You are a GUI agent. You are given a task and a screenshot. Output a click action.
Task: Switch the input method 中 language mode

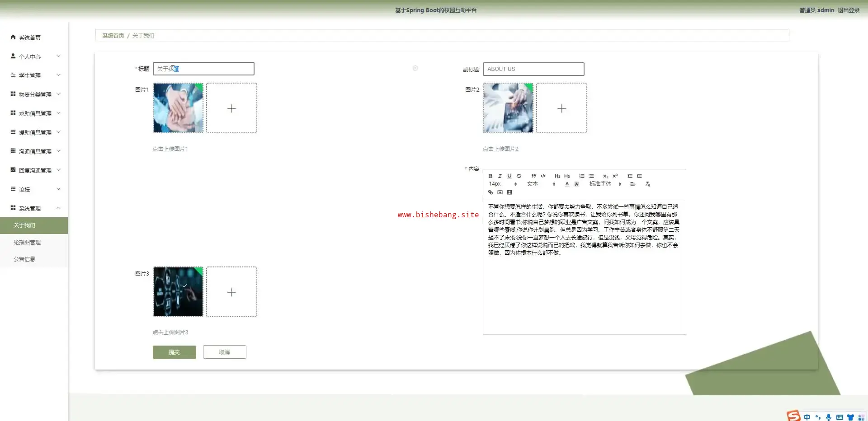pos(807,417)
